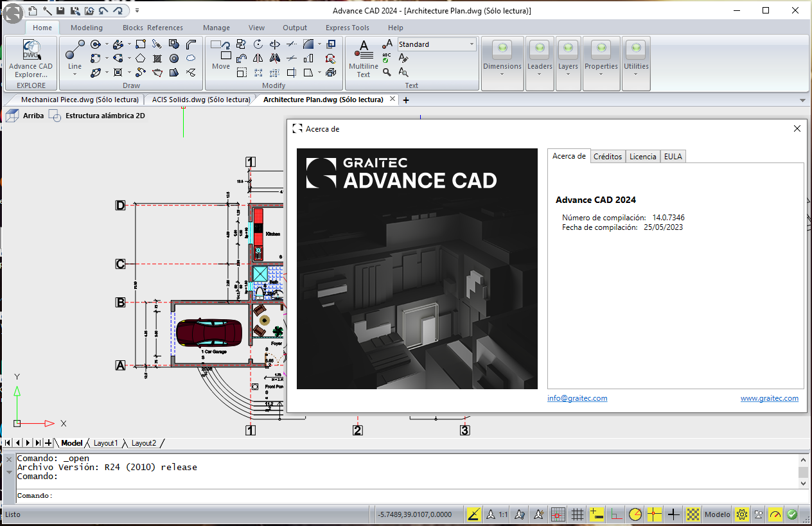Toggle lineweight display in status bar

(x=597, y=514)
